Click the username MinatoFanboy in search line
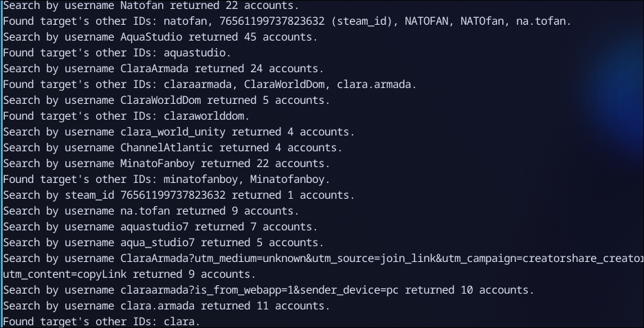644x328 pixels. click(x=157, y=164)
